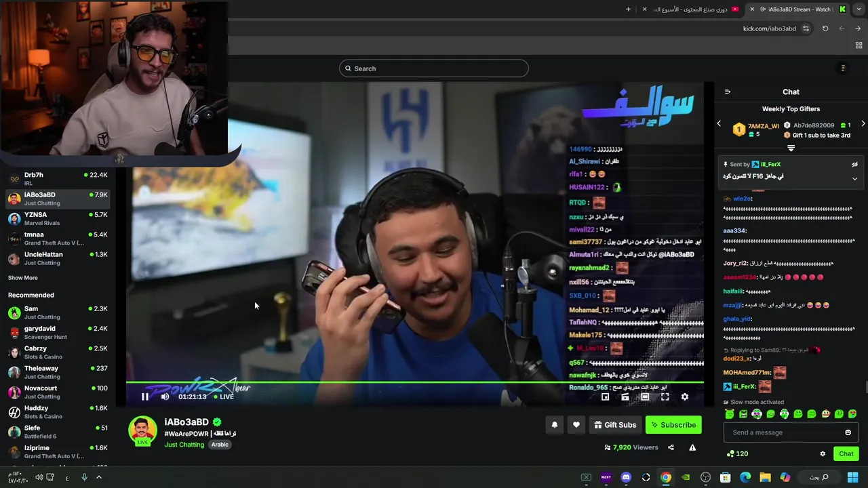Focus the Kick Search field
Viewport: 868px width, 488px height.
(434, 68)
